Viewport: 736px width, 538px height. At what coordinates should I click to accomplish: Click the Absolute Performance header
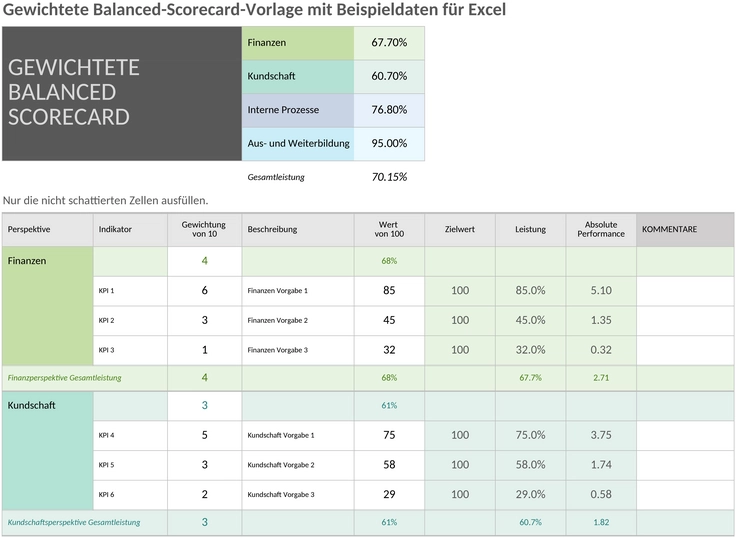point(601,230)
